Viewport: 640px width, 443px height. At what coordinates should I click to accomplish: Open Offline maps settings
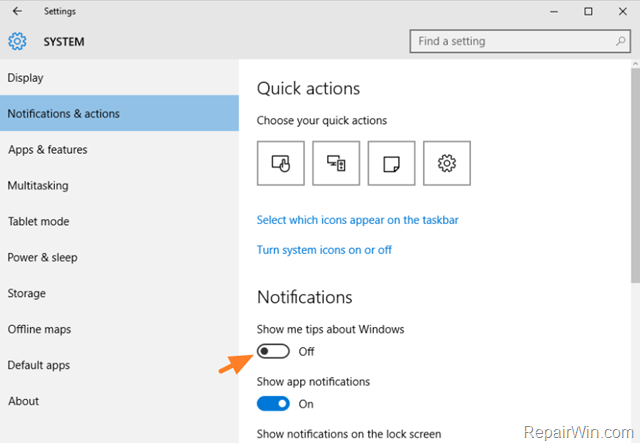point(119,329)
